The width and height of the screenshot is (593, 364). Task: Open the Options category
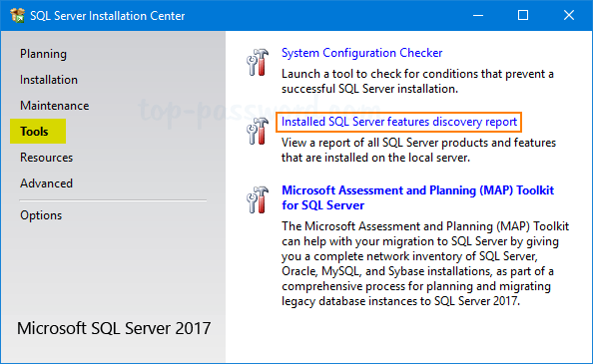(41, 215)
